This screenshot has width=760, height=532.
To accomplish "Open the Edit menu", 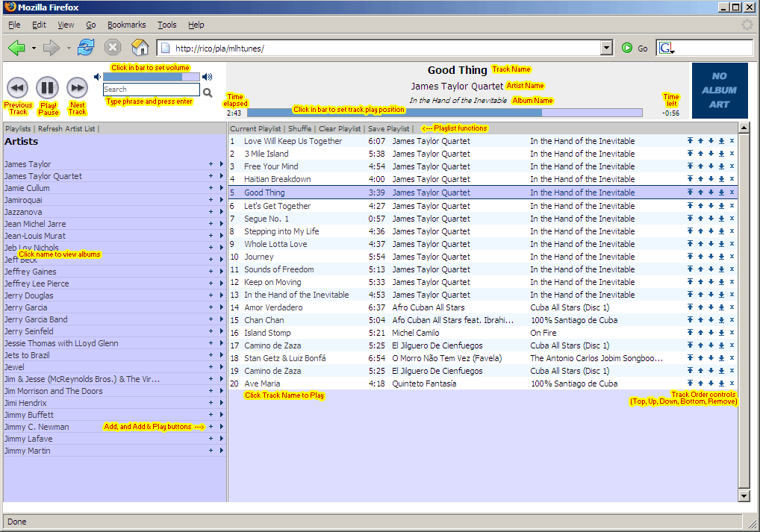I will [x=39, y=25].
